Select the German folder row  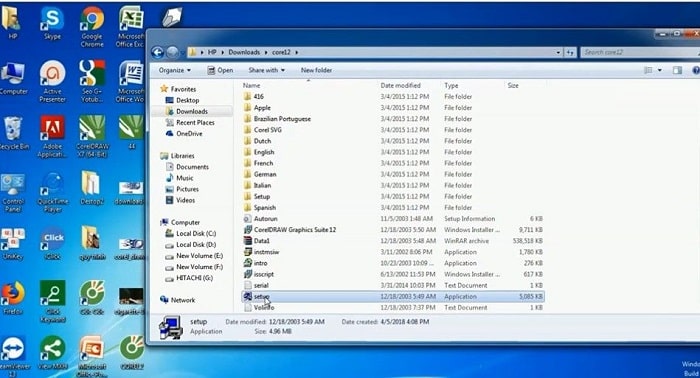(x=393, y=174)
